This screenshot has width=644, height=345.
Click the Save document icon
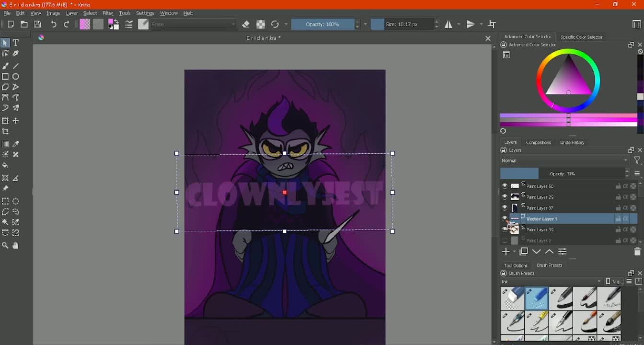[37, 24]
